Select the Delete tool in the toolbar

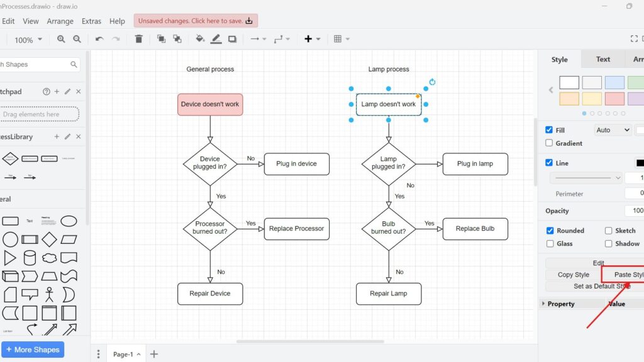click(138, 38)
